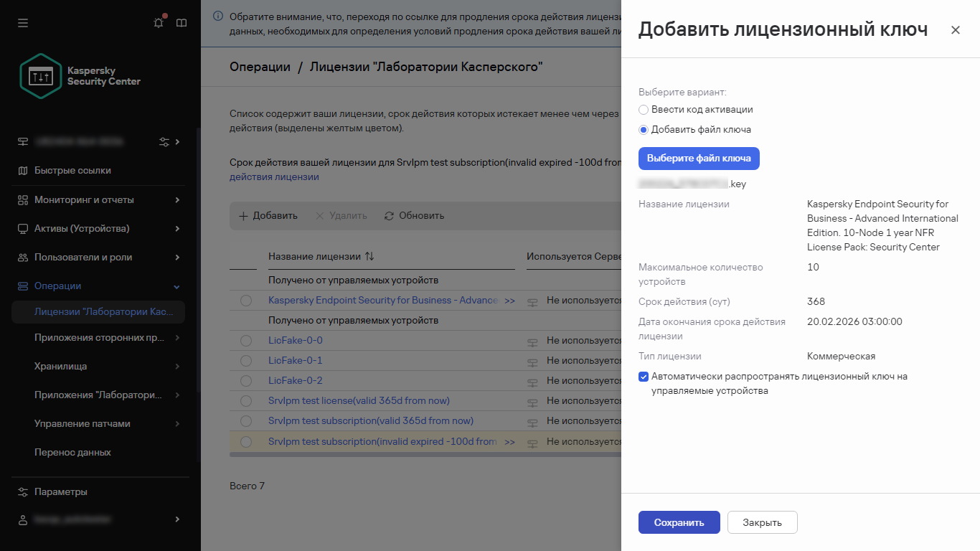The height and width of the screenshot is (551, 980).
Task: Open the notifications bell icon
Action: coord(158,22)
